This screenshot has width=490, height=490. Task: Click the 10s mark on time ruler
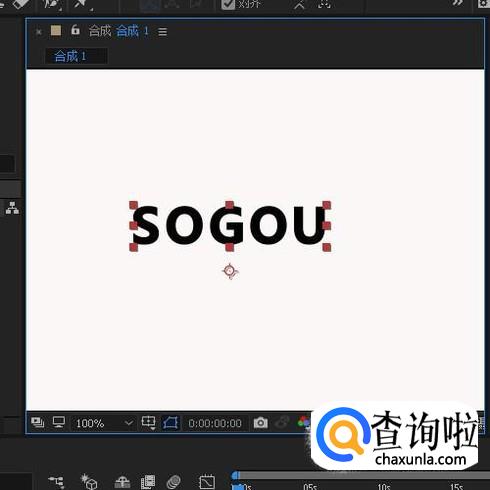[x=384, y=486]
